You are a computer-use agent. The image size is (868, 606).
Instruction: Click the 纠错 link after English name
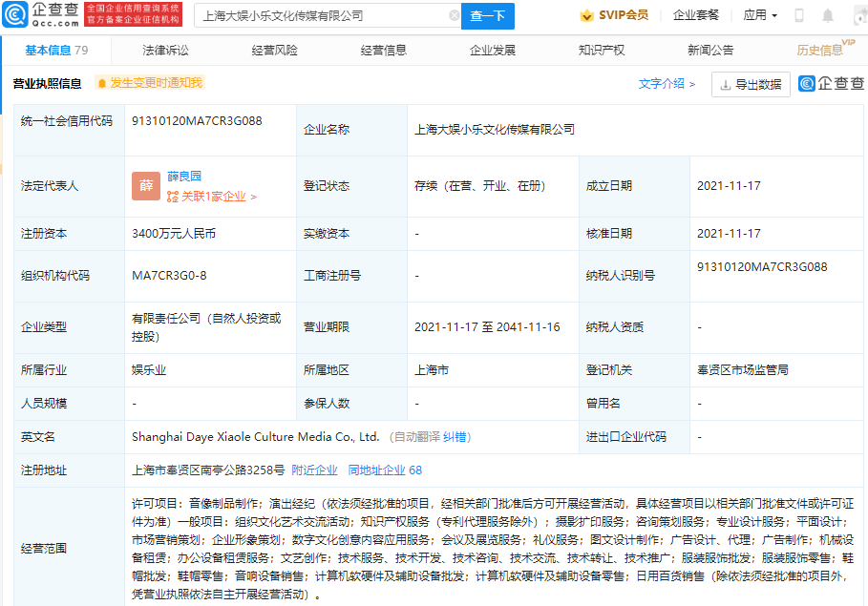(455, 437)
